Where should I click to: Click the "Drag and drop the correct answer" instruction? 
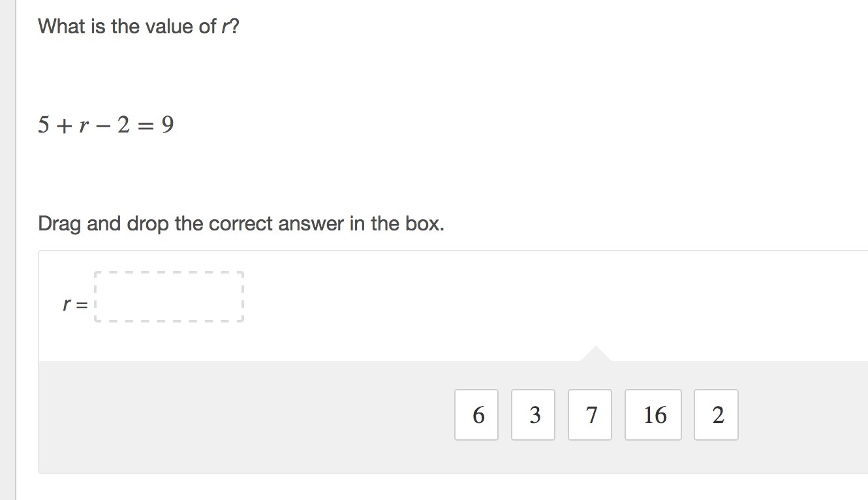point(241,224)
